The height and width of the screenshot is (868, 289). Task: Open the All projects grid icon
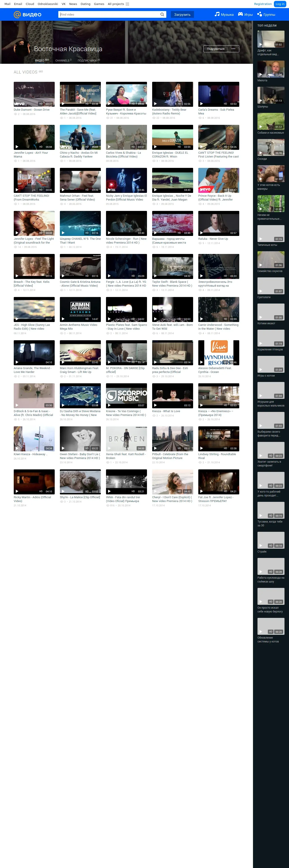coord(127,4)
